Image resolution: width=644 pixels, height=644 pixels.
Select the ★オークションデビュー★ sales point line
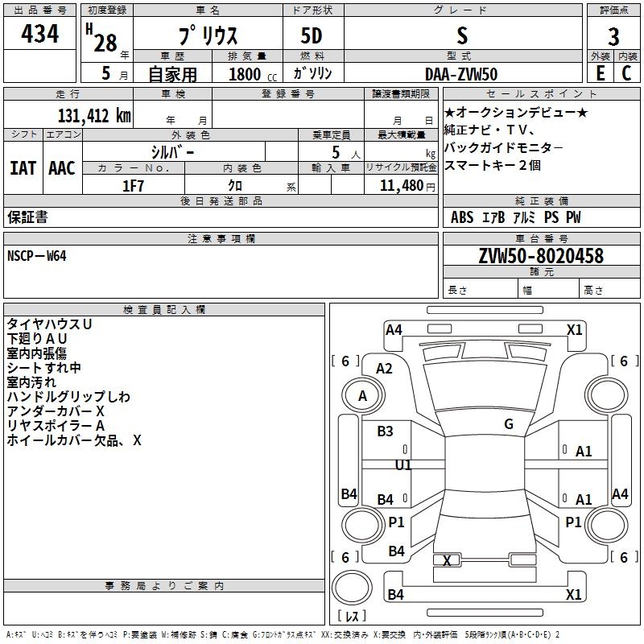516,112
